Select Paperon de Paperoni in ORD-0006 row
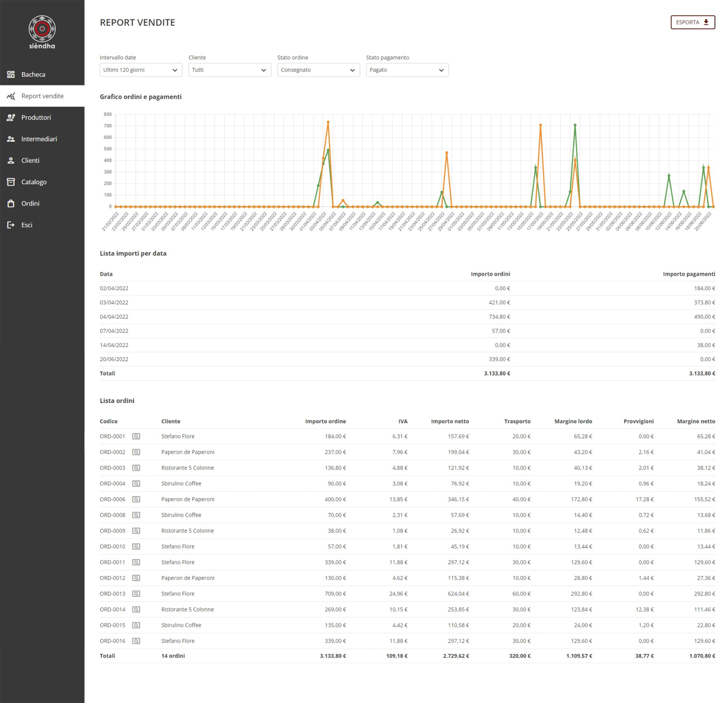The width and height of the screenshot is (728, 703). [x=188, y=499]
